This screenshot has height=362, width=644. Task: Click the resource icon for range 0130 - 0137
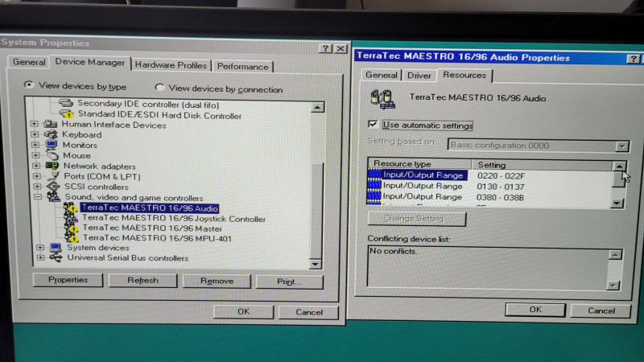[374, 186]
